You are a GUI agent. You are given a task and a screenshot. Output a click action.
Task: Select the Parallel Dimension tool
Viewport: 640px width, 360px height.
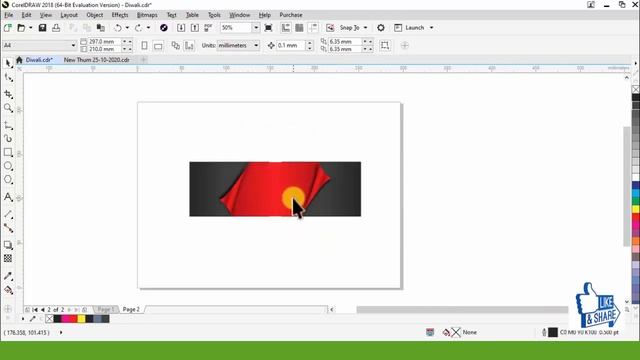click(8, 214)
